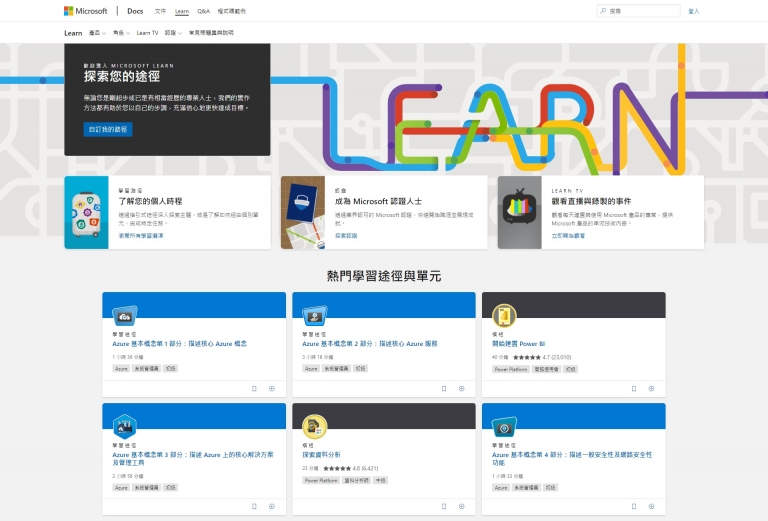768x521 pixels.
Task: Click the yellow Power BI badge icon
Action: click(504, 316)
